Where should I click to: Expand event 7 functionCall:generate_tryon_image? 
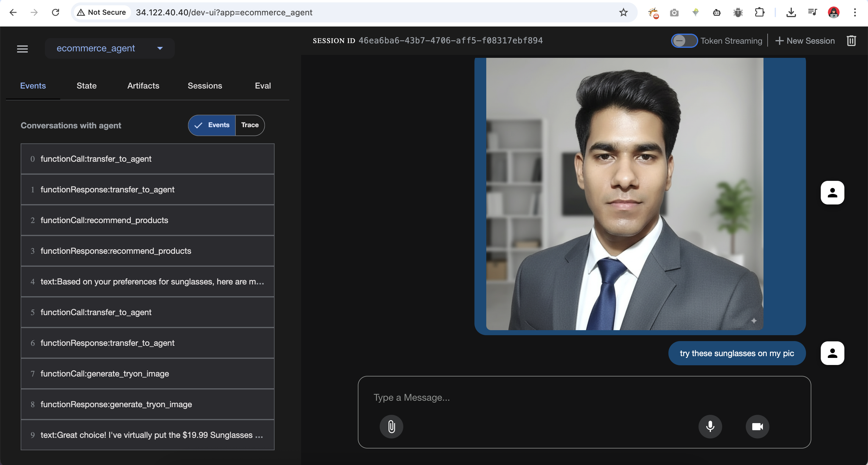click(x=147, y=374)
